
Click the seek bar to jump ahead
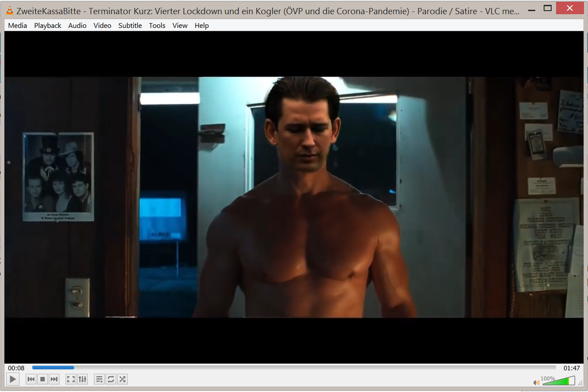click(x=294, y=367)
